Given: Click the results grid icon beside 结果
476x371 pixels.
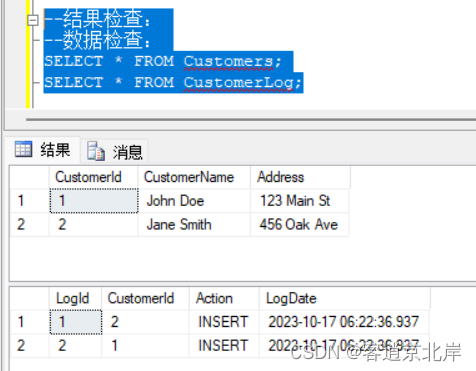Looking at the screenshot, I should click(23, 149).
